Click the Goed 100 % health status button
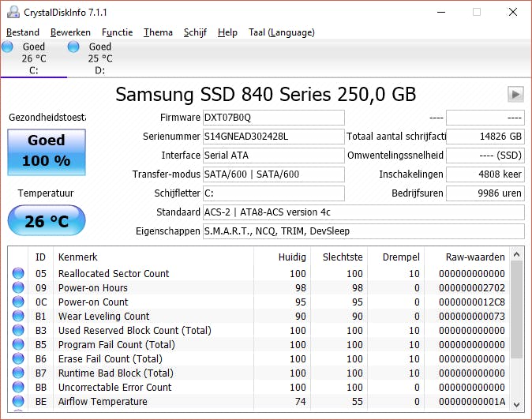Screen dimensions: 532x420 tap(47, 152)
